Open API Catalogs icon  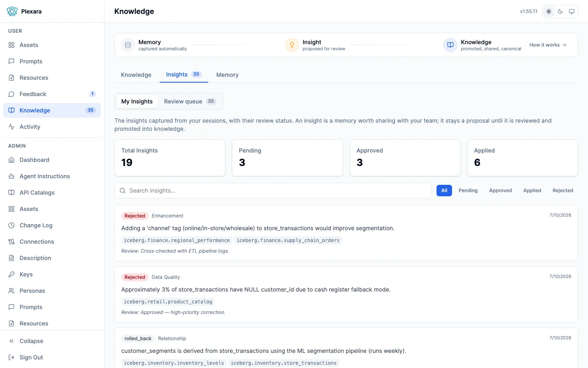(11, 193)
